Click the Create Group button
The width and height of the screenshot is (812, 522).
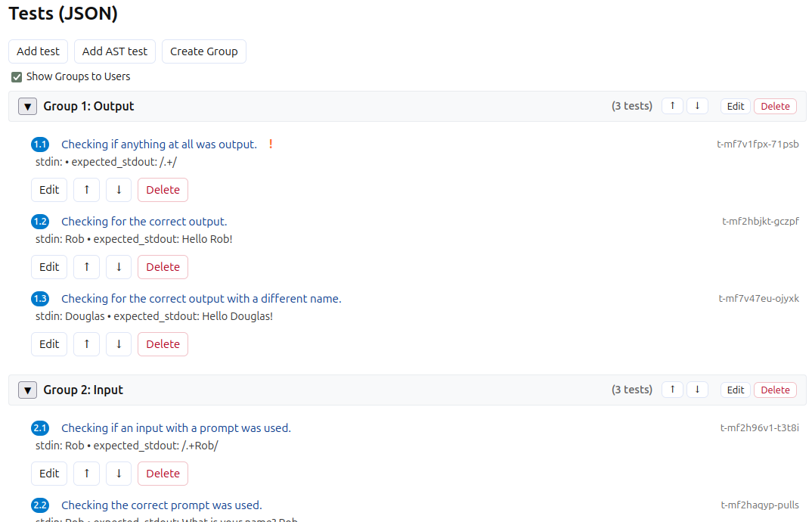204,51
